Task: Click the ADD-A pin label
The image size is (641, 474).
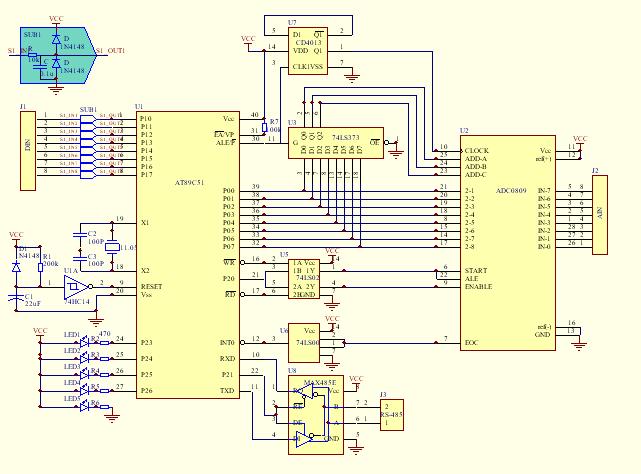Action: (x=475, y=159)
